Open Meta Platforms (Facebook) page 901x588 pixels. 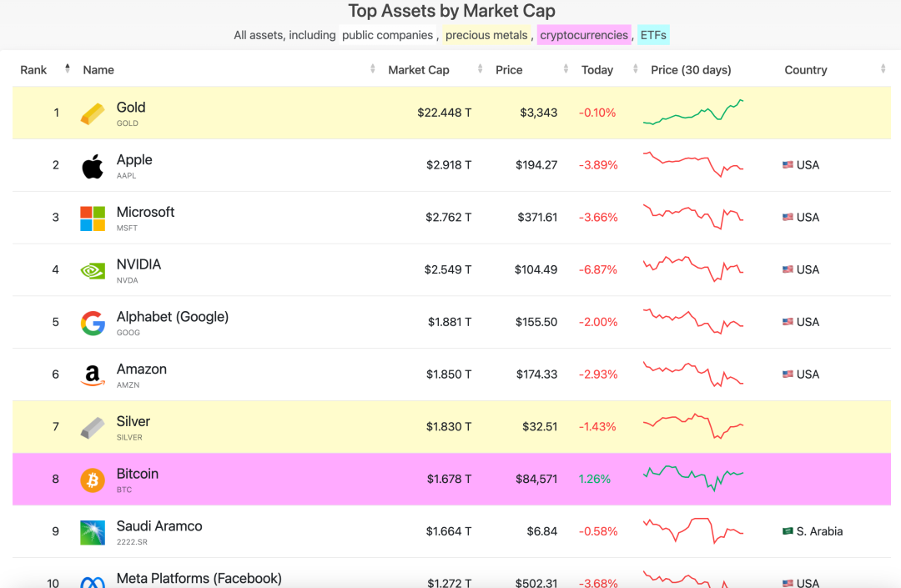click(199, 578)
